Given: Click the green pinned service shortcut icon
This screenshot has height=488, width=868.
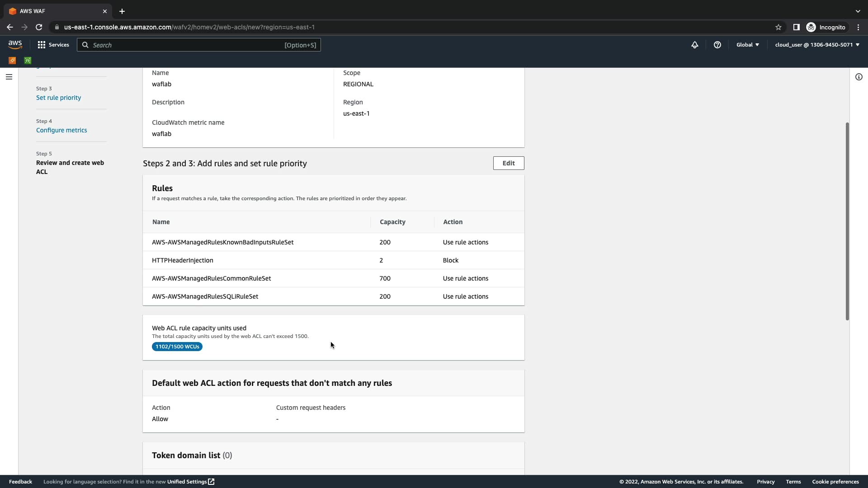Looking at the screenshot, I should click(28, 60).
